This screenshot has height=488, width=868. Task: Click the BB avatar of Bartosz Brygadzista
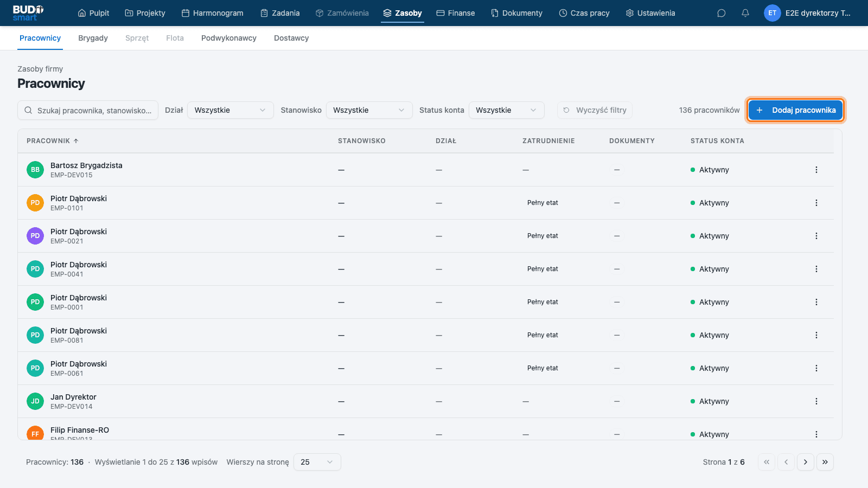(35, 170)
